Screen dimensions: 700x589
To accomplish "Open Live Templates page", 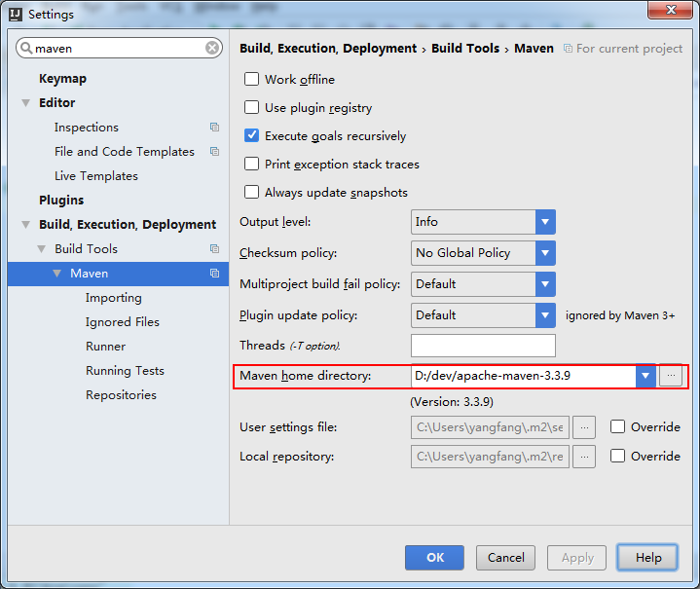I will tap(96, 176).
